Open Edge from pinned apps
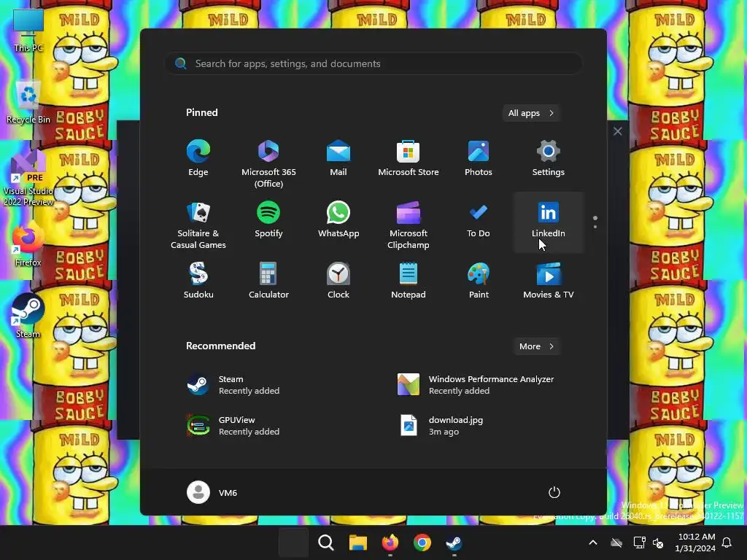Image resolution: width=747 pixels, height=560 pixels. tap(198, 158)
